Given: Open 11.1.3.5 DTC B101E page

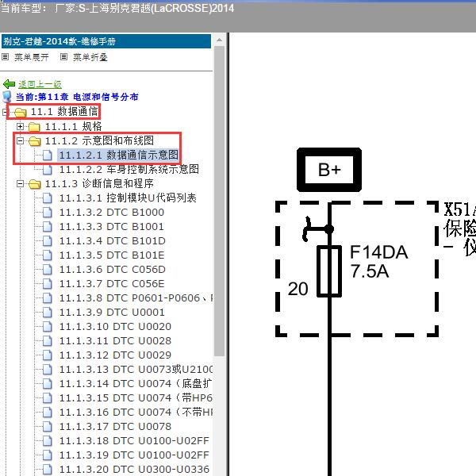Looking at the screenshot, I should (x=112, y=255).
